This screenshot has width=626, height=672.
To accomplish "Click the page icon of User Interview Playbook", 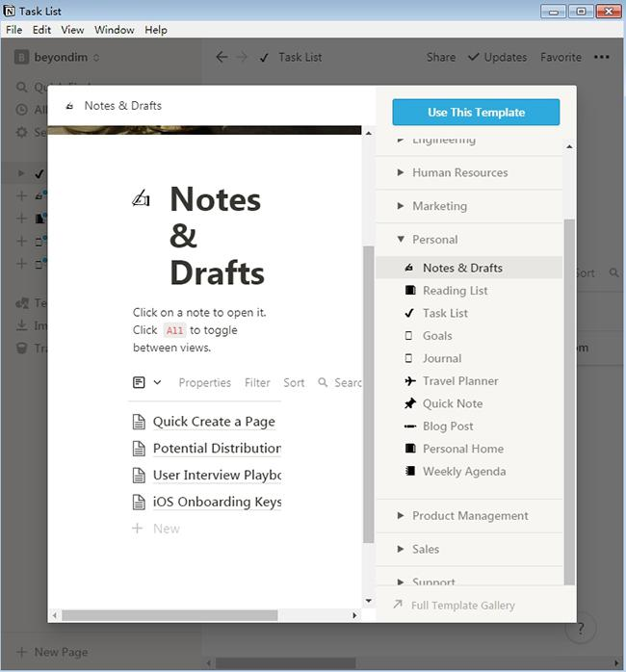I will [139, 476].
